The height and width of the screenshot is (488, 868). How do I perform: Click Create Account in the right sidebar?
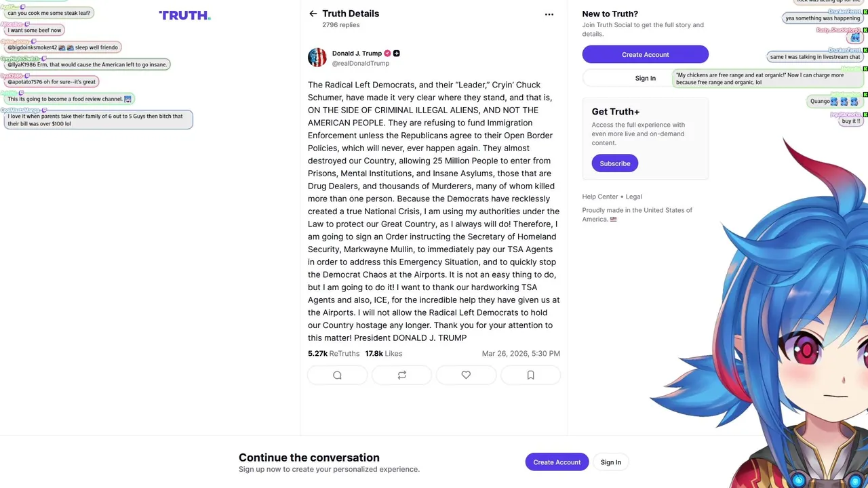pyautogui.click(x=645, y=54)
